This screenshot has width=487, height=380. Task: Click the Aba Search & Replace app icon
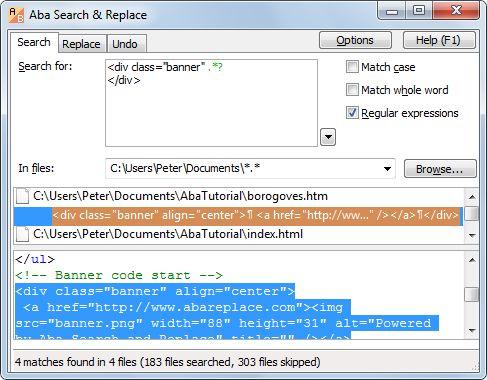point(16,15)
